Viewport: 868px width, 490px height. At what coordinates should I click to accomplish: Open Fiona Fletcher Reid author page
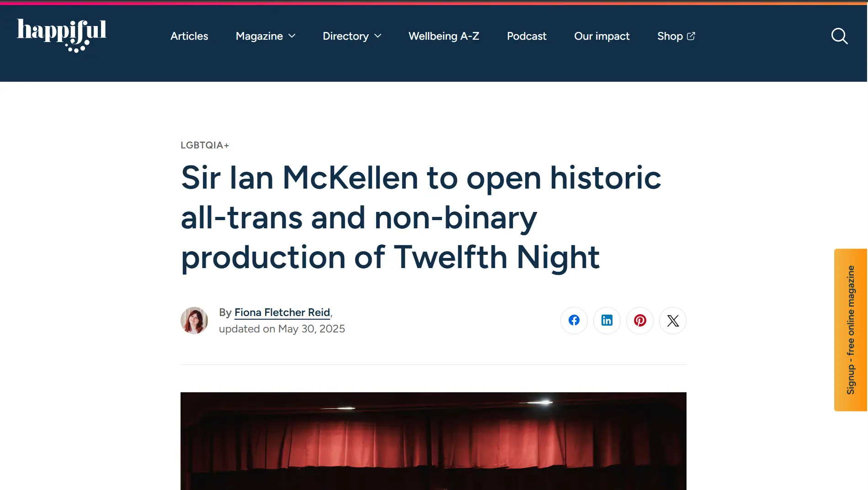click(x=282, y=312)
